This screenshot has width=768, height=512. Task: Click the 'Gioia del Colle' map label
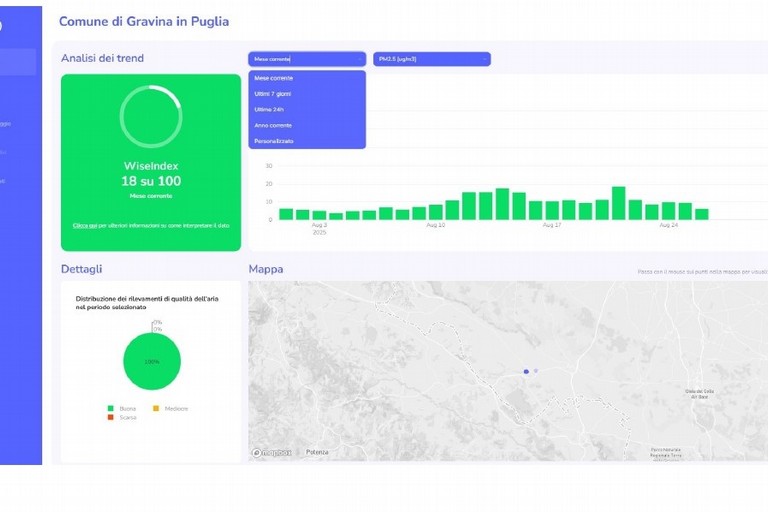click(699, 394)
